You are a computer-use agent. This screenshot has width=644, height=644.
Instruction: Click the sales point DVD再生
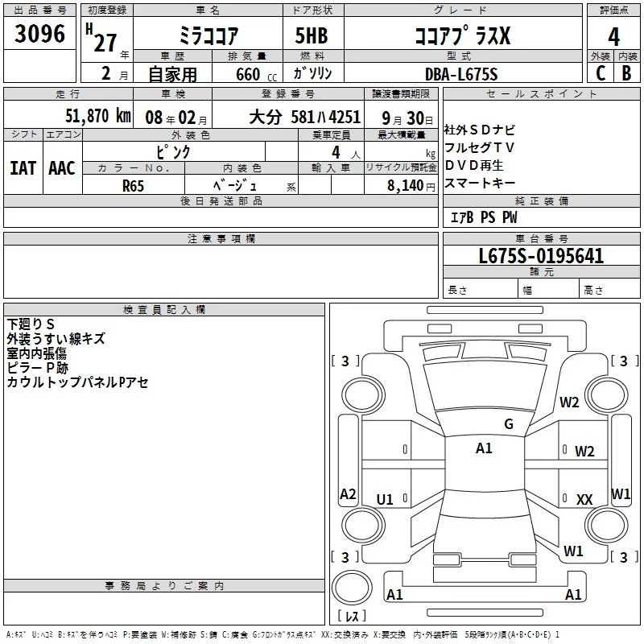tap(474, 165)
